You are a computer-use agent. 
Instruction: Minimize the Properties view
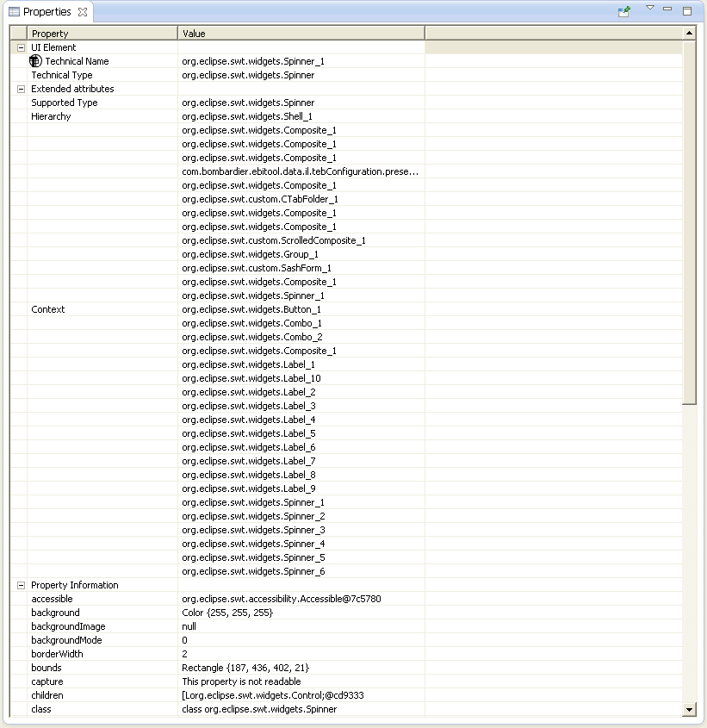pyautogui.click(x=668, y=9)
